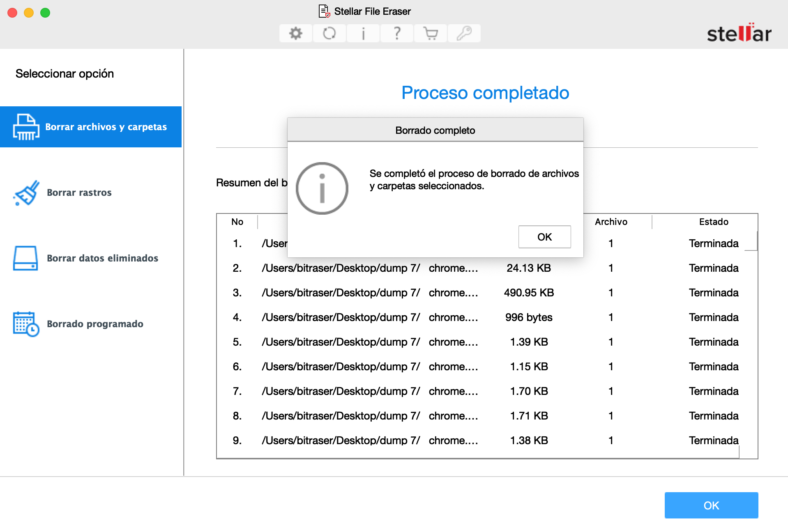The width and height of the screenshot is (788, 532).
Task: Open the info (i) toolbar icon
Action: click(363, 33)
